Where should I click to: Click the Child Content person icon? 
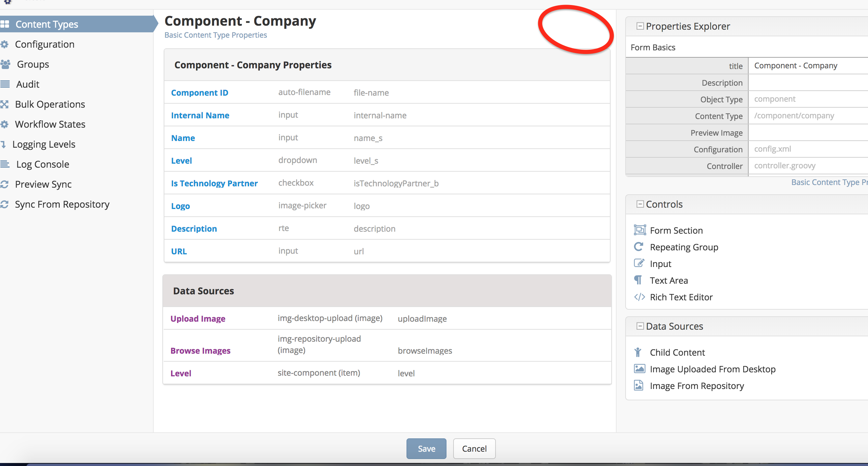click(638, 352)
